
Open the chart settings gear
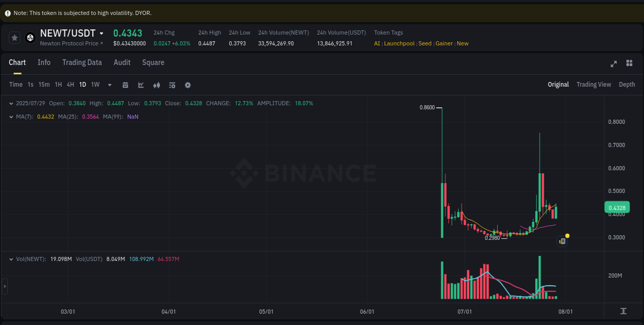188,85
